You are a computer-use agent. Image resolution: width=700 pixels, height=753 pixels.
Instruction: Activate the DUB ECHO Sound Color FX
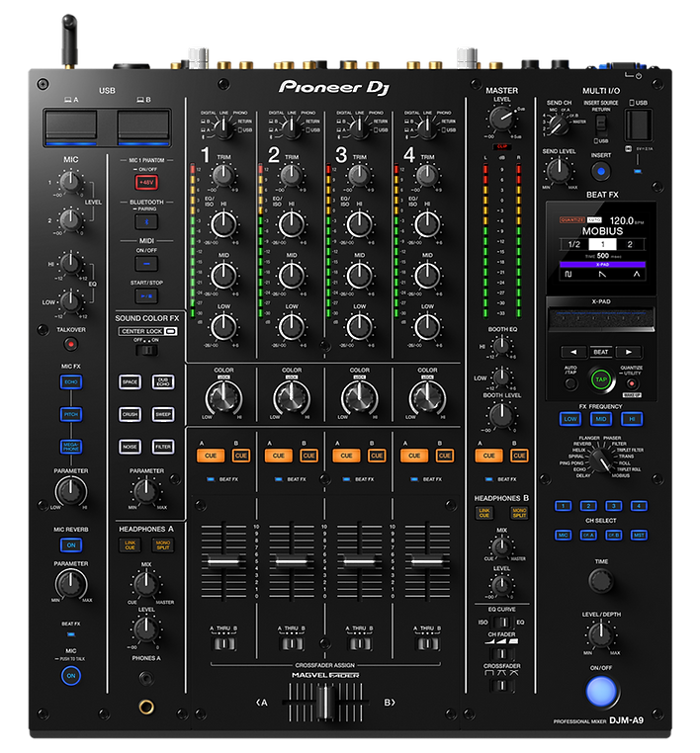click(x=163, y=382)
